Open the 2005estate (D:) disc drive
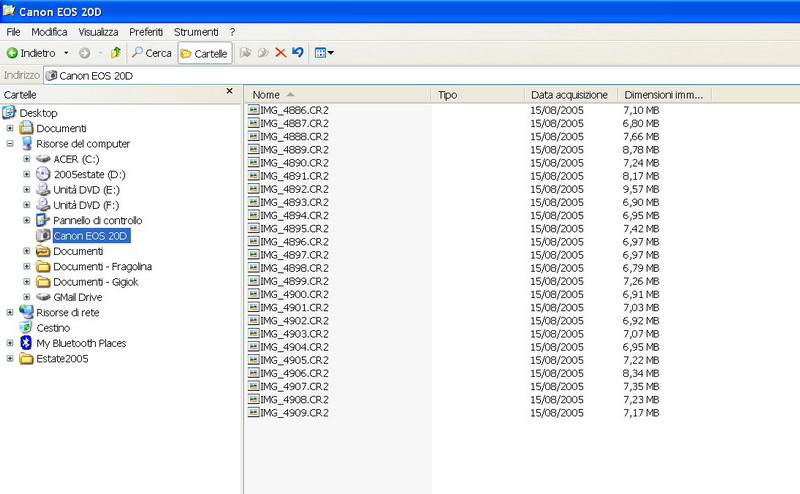Viewport: 800px width, 494px height. 43,174
